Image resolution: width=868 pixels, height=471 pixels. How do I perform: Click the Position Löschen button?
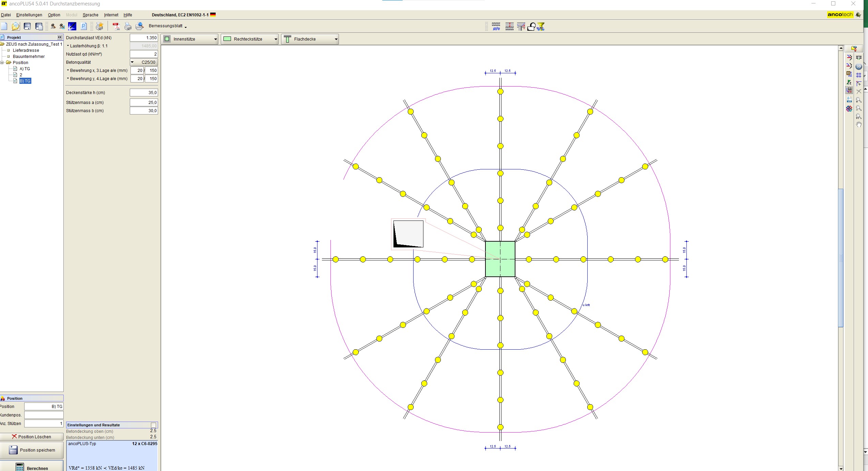click(x=32, y=437)
